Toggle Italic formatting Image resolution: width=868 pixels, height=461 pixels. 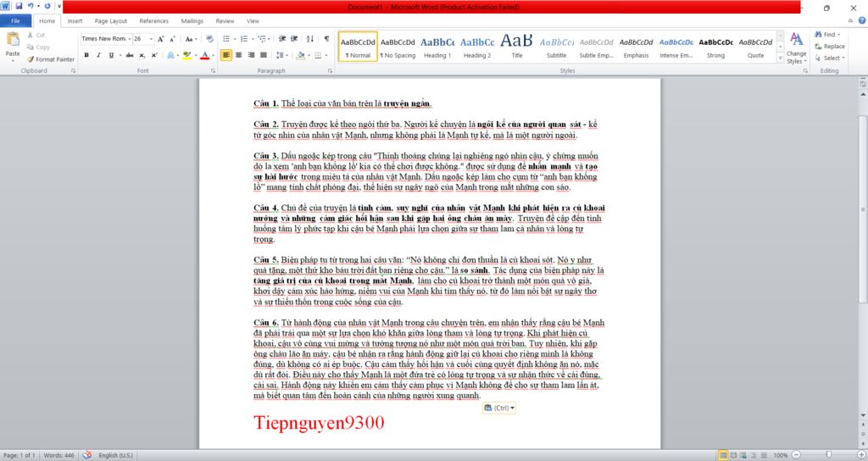coord(98,55)
